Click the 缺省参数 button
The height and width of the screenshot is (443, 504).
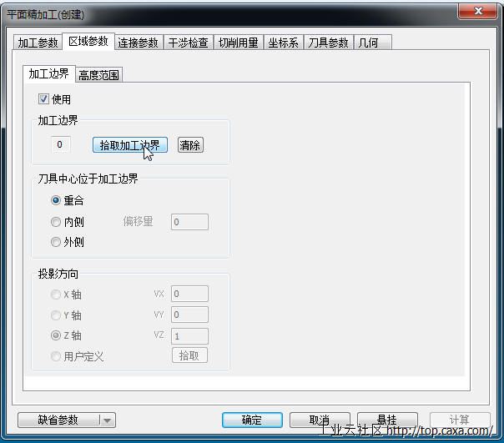(x=58, y=420)
